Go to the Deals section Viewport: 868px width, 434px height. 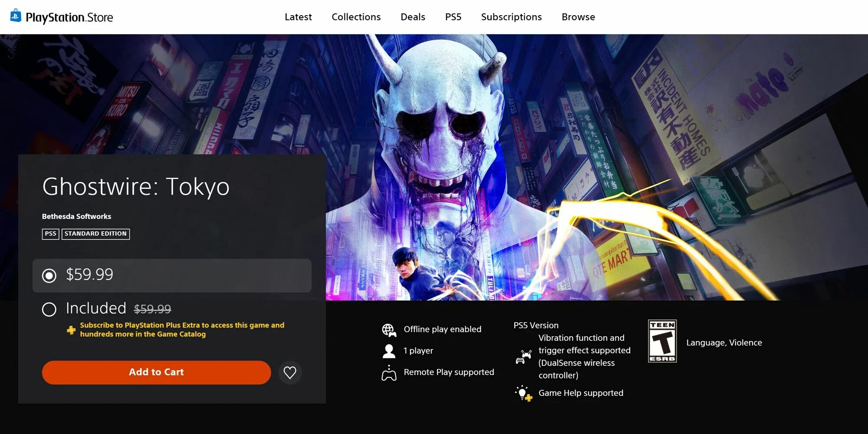(x=413, y=17)
